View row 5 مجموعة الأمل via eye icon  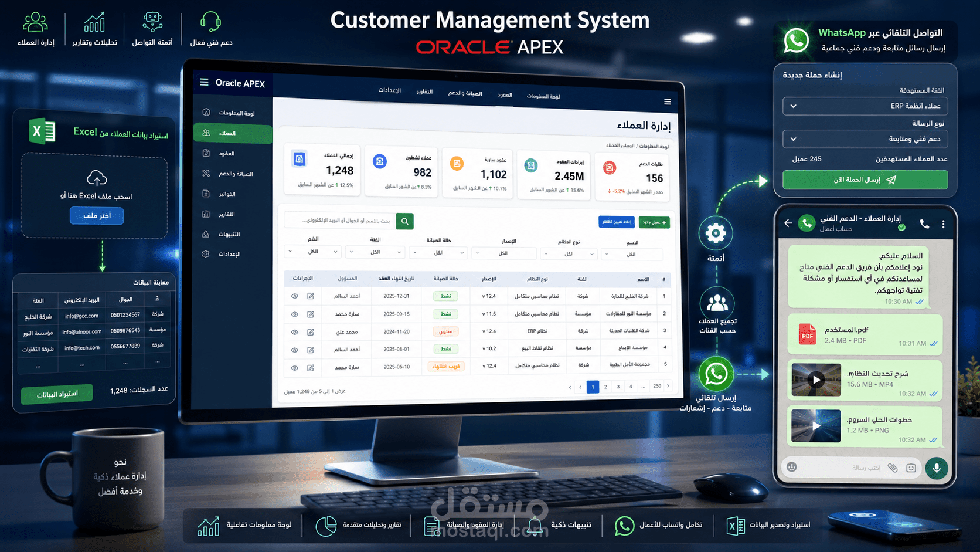(295, 368)
